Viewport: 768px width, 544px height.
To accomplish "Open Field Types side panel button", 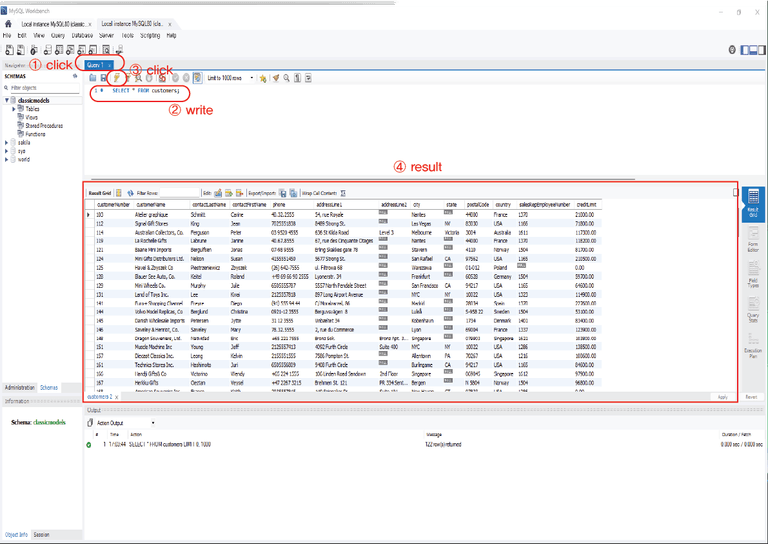I will click(x=753, y=274).
